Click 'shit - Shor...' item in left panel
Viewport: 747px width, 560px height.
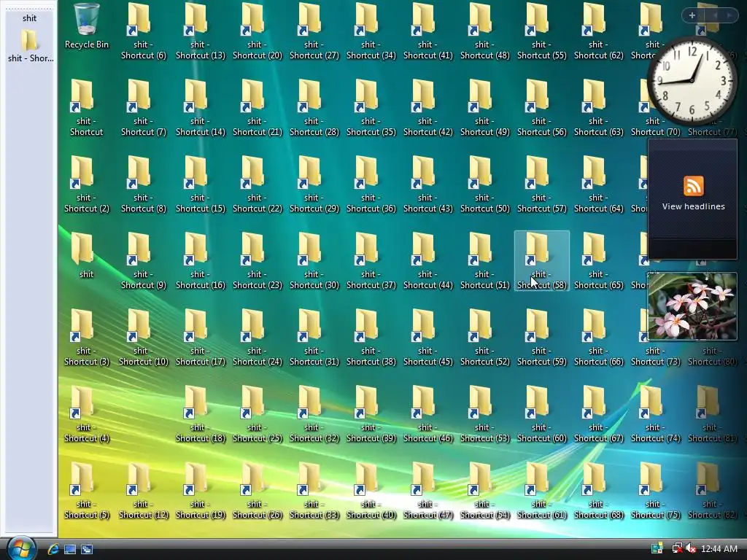coord(29,47)
